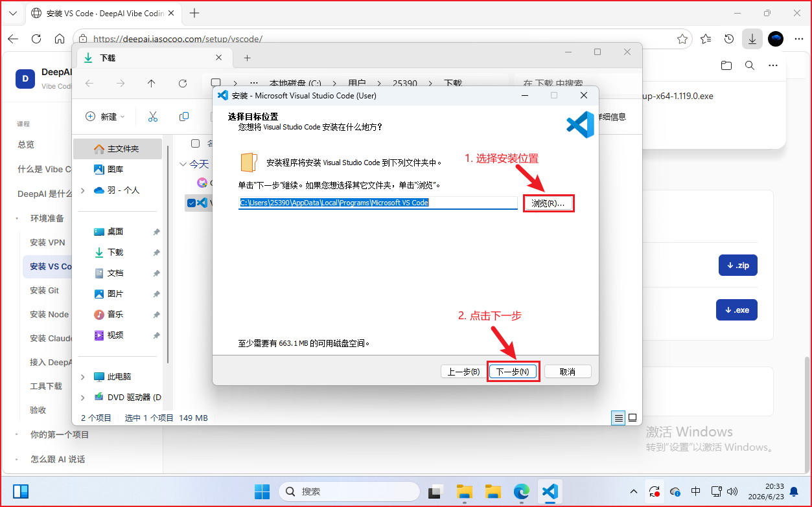Select 主文件夹 in Explorer navigation pane
Image resolution: width=812 pixels, height=507 pixels.
(x=117, y=149)
